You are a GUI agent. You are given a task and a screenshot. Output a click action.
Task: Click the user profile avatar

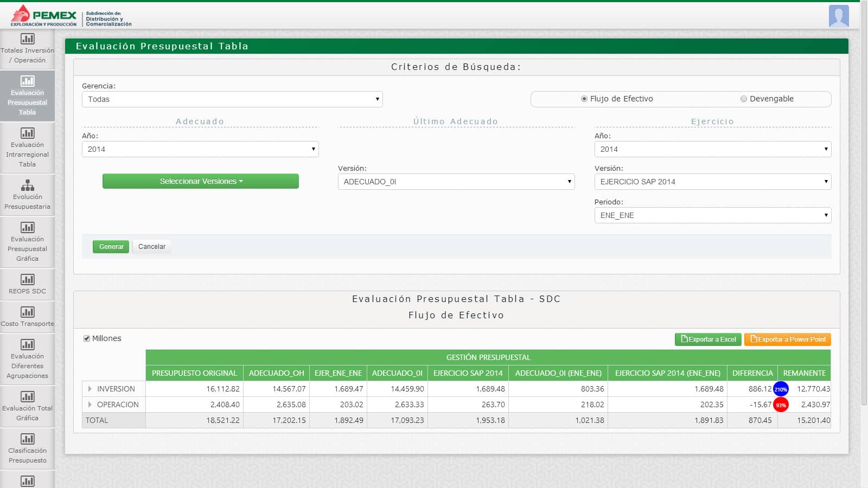[x=838, y=16]
